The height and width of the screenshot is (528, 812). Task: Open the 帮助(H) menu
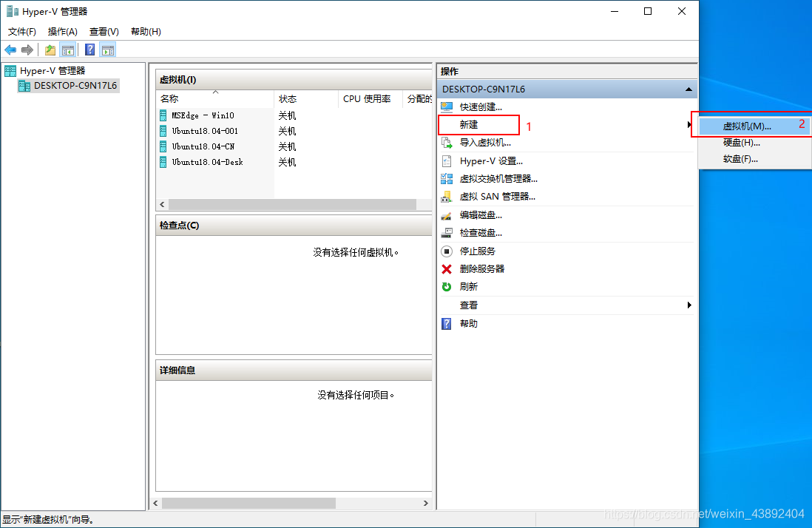(146, 32)
